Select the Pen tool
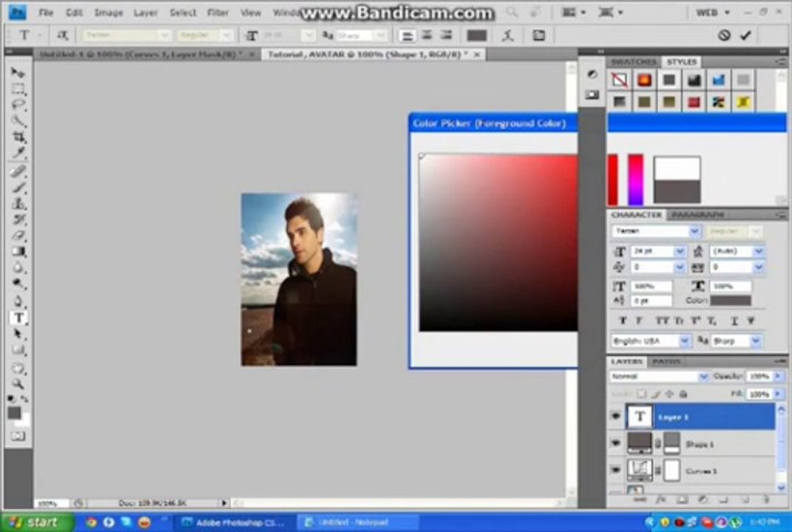 pyautogui.click(x=18, y=301)
